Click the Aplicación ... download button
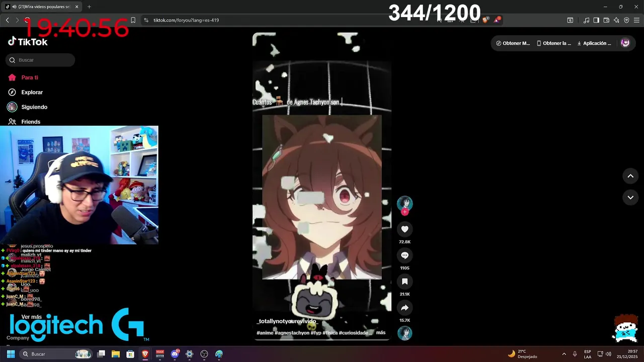This screenshot has width=644, height=362. click(x=594, y=43)
